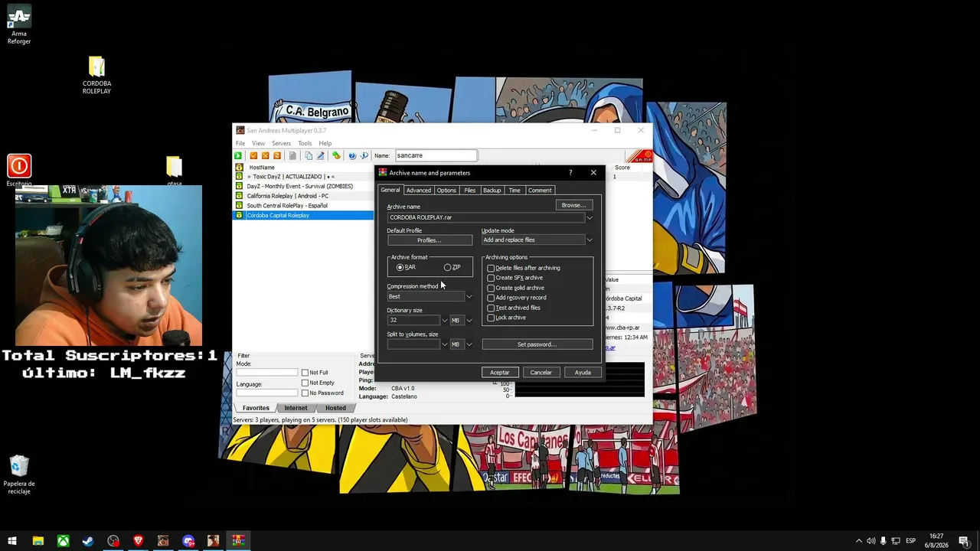The image size is (980, 551).
Task: Select RAR archive format
Action: (x=406, y=268)
